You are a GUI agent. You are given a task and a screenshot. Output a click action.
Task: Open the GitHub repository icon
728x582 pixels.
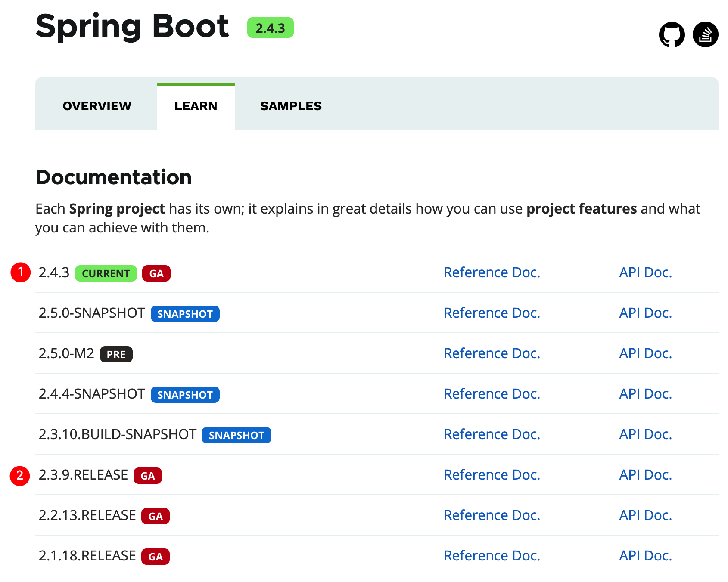click(672, 34)
